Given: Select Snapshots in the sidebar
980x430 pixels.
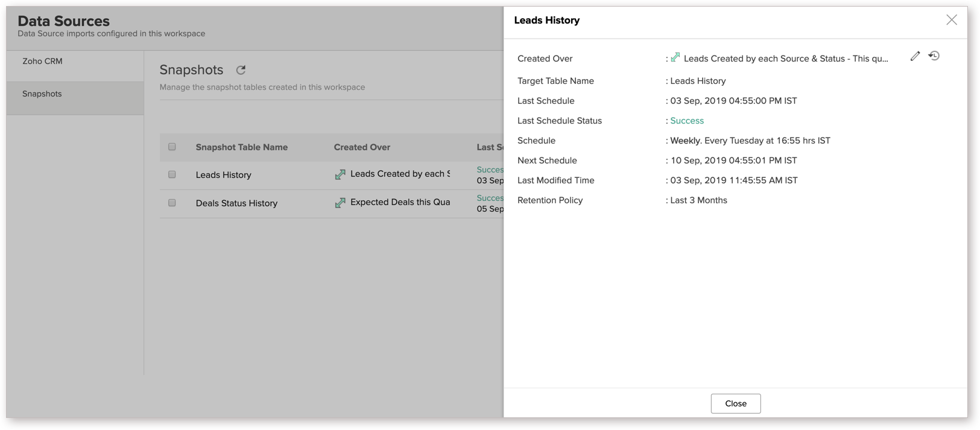Looking at the screenshot, I should (42, 94).
